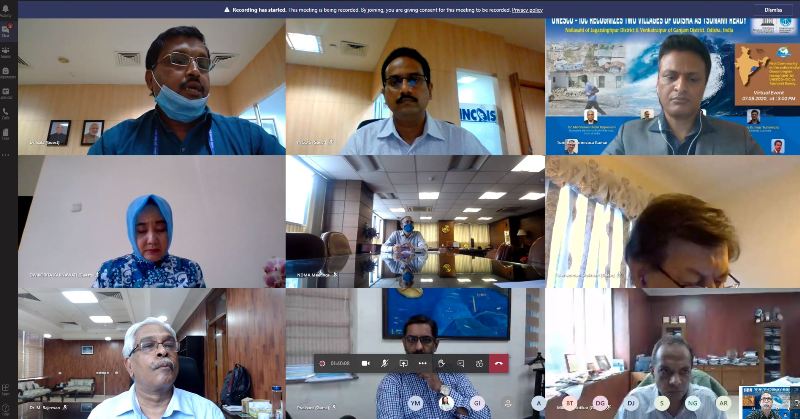Click the self-preview video thumbnail
The image size is (800, 419).
[769, 402]
